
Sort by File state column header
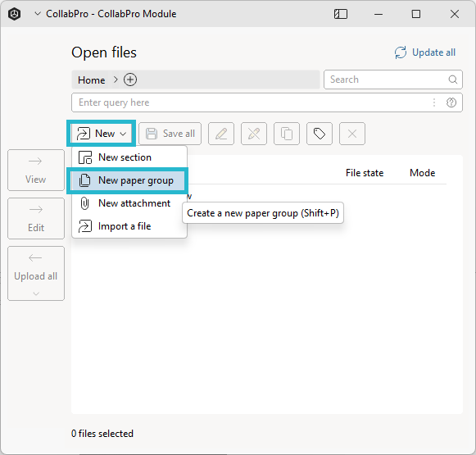coord(365,173)
